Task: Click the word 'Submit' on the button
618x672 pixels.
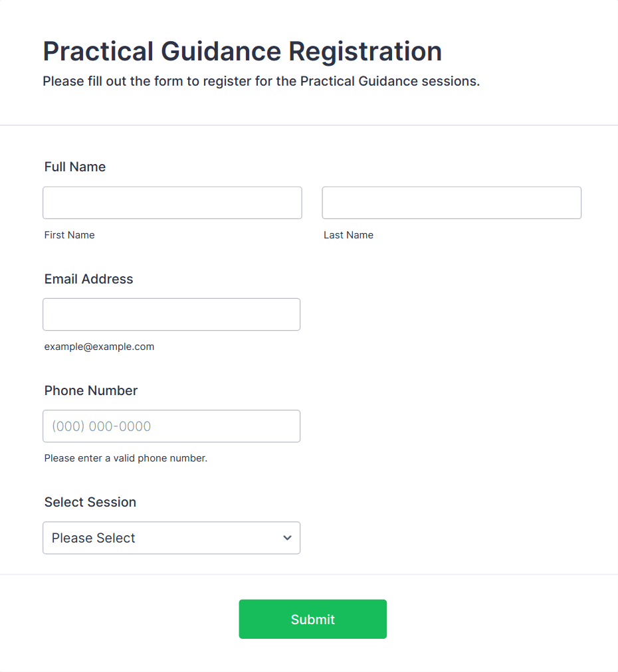Action: click(x=312, y=620)
